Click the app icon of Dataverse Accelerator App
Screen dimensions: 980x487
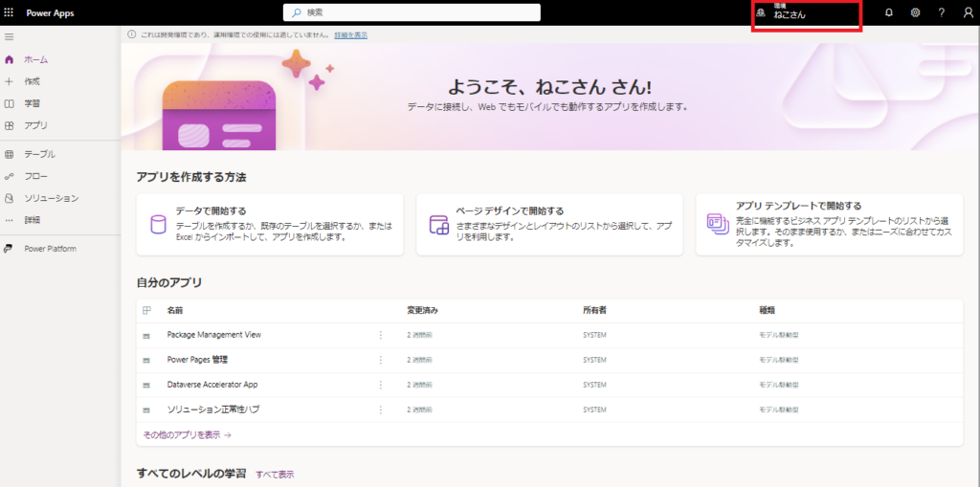(x=146, y=385)
